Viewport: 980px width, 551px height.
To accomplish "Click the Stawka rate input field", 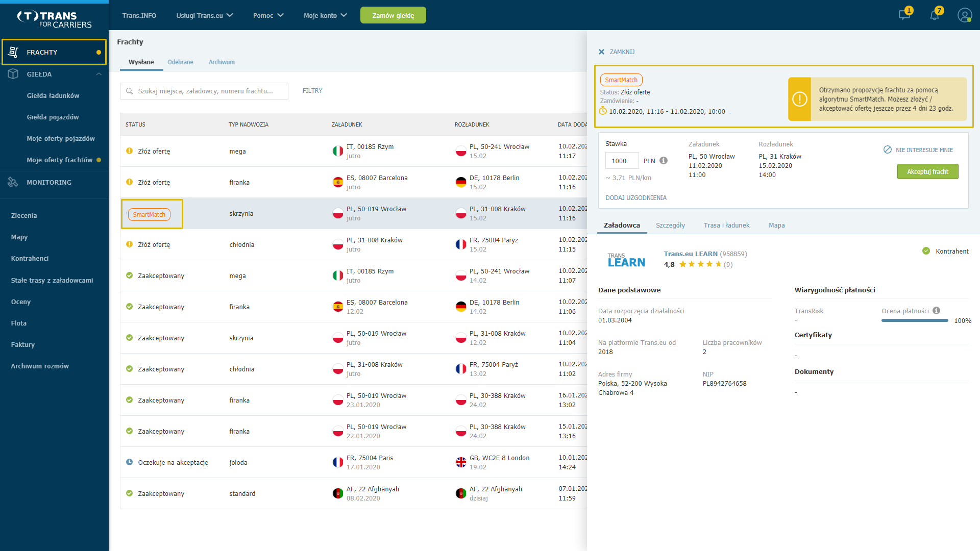I will coord(622,161).
